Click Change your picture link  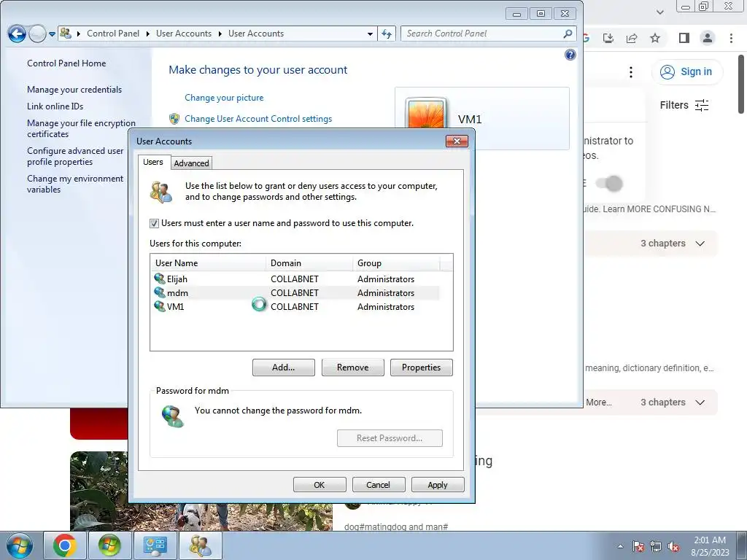click(x=224, y=98)
